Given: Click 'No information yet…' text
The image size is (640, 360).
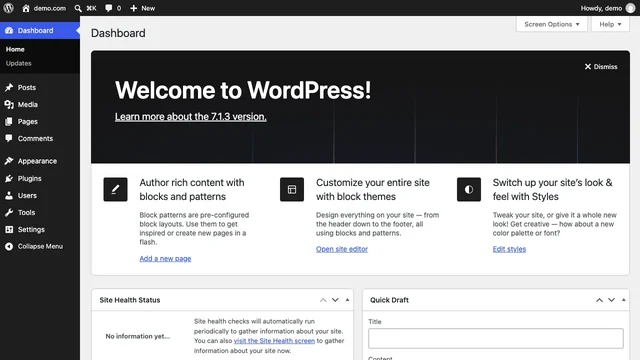Looking at the screenshot, I should coord(138,336).
